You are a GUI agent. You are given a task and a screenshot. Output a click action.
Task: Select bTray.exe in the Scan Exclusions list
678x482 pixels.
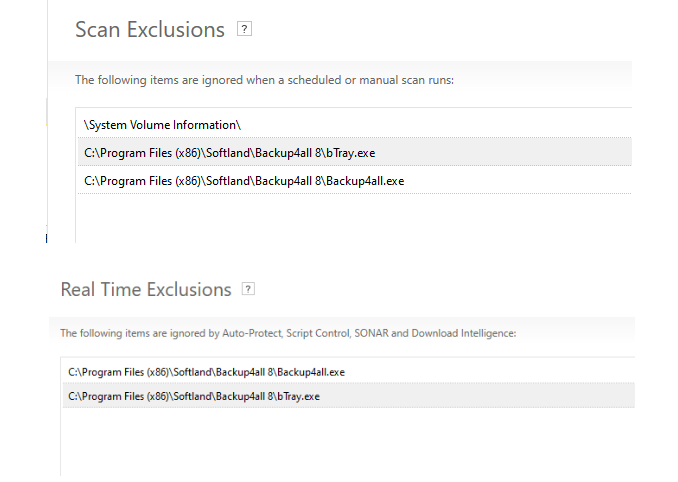355,153
